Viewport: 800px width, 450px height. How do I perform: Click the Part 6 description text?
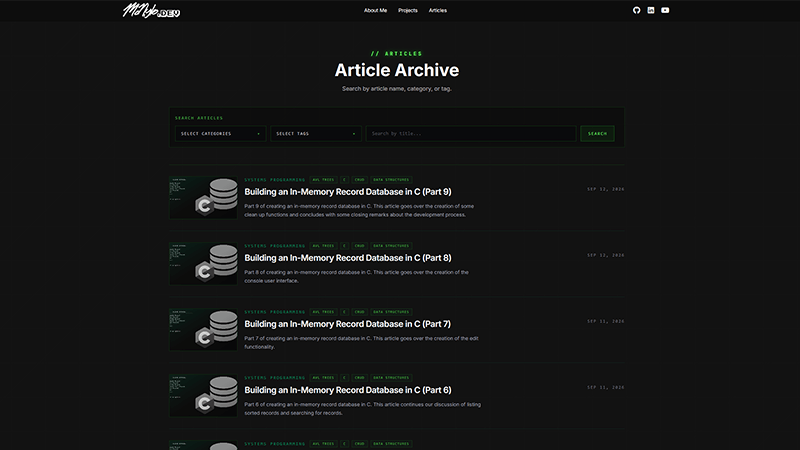coord(362,409)
